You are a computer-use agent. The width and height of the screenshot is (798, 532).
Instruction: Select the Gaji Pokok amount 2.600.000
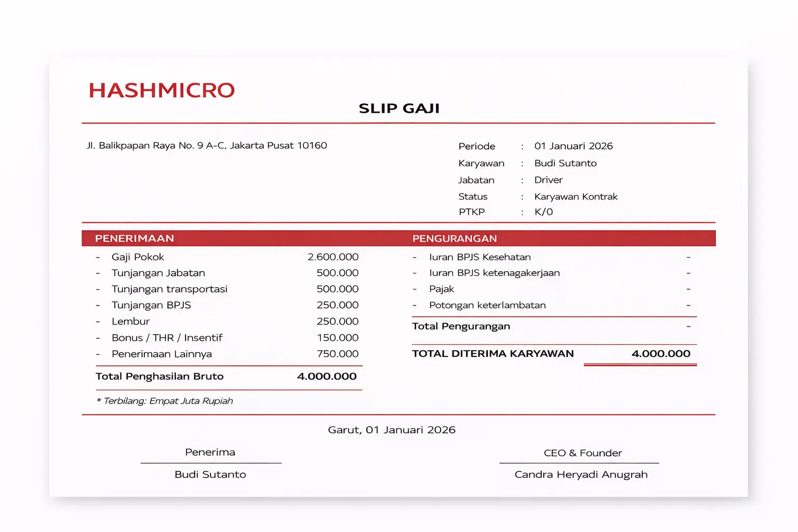point(332,257)
